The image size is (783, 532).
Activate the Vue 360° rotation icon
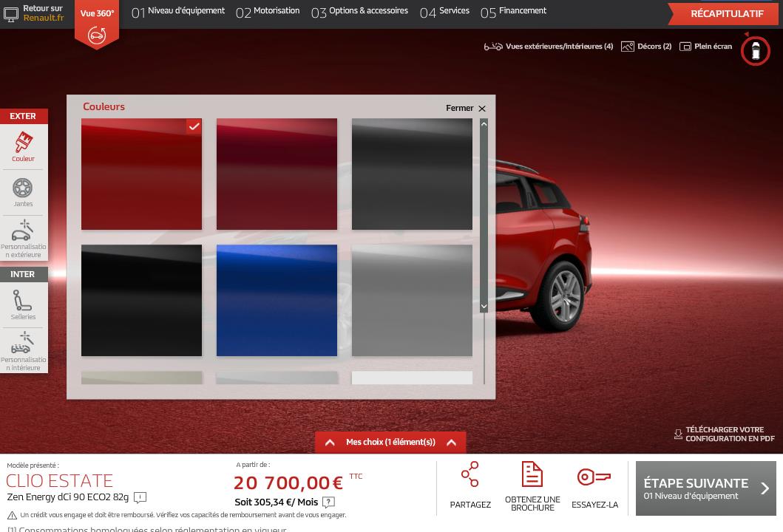coord(97,35)
